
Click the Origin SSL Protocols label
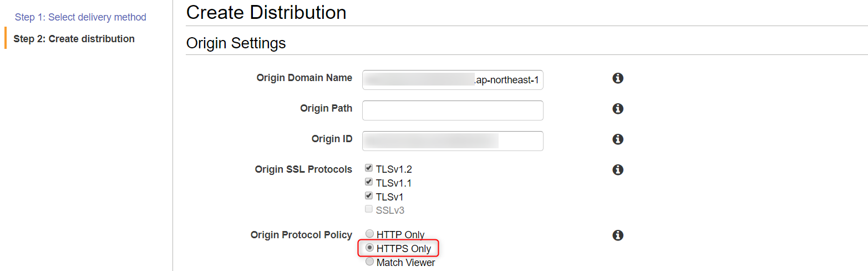[303, 169]
